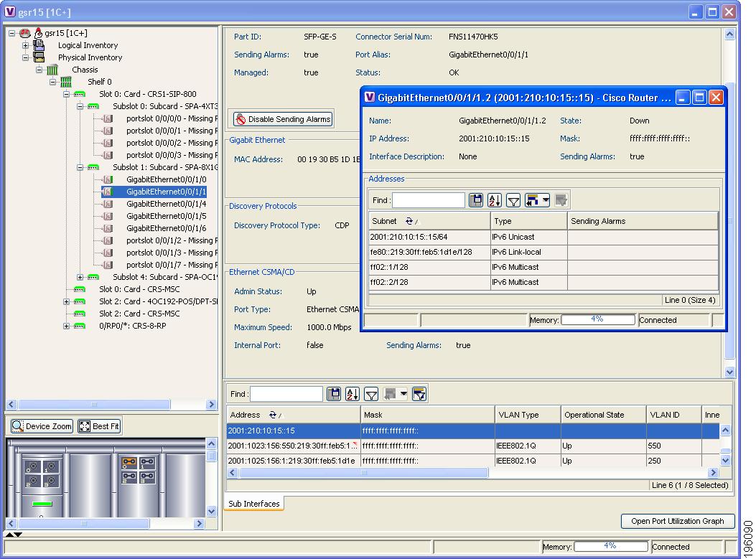Click the Shelf 0 icon in the tree
756x559 pixels.
(x=66, y=82)
